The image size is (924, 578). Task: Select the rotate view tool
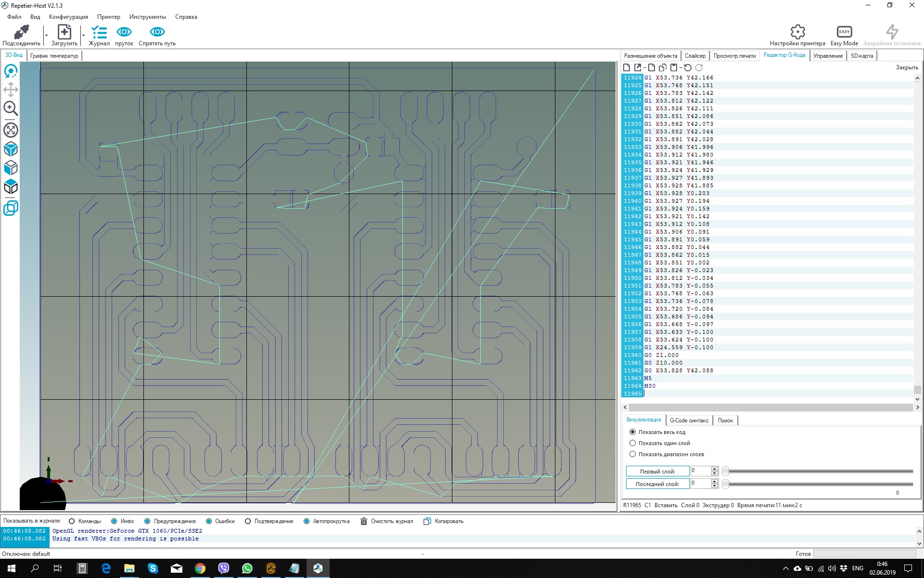click(x=11, y=72)
